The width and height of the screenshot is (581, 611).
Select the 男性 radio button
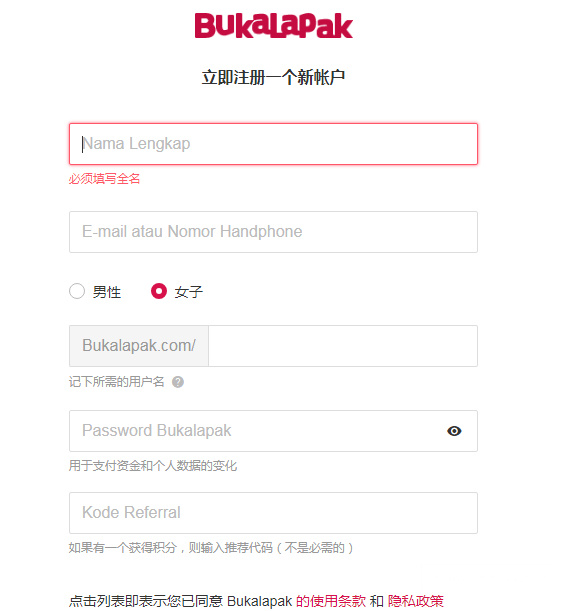click(77, 291)
